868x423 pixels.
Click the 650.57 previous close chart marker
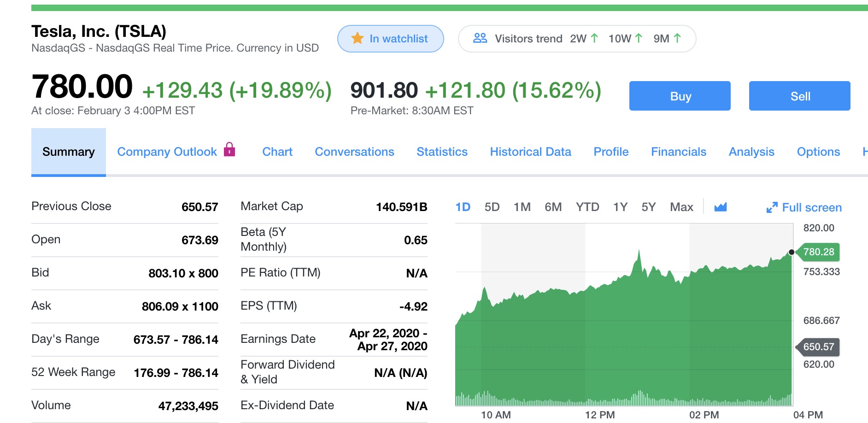(818, 347)
